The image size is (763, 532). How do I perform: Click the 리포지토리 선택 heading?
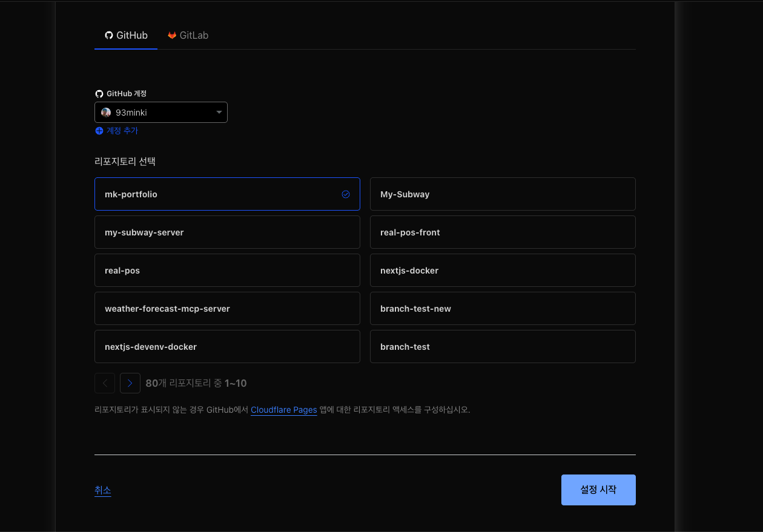point(125,162)
